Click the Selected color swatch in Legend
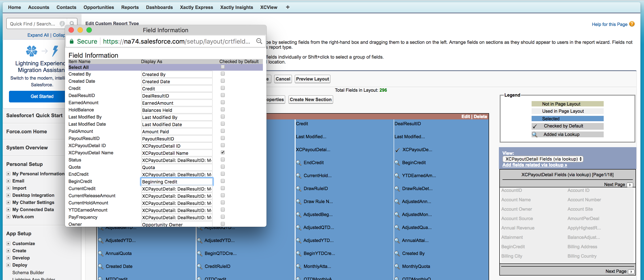The width and height of the screenshot is (644, 280). click(x=567, y=119)
